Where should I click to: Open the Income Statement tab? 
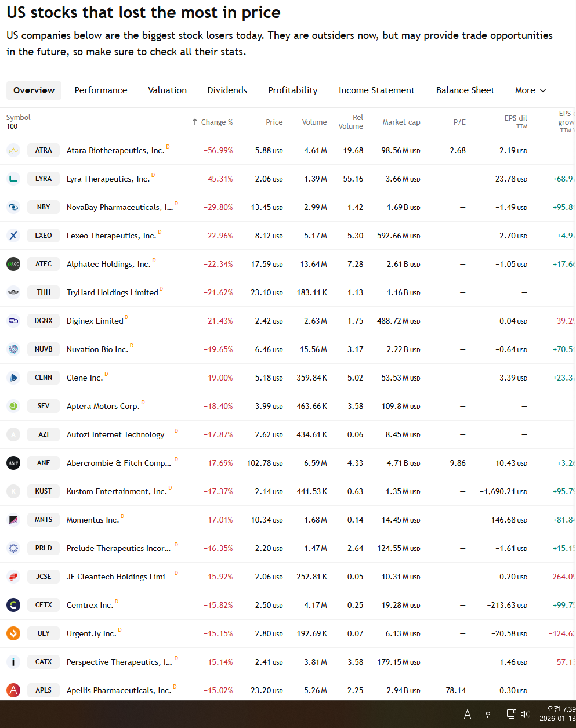click(377, 90)
